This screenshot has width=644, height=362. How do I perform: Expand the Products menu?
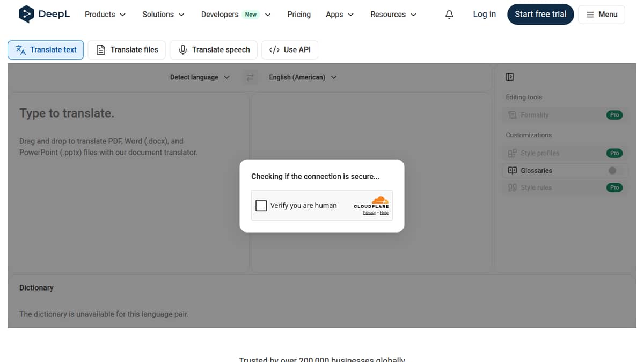tap(105, 15)
